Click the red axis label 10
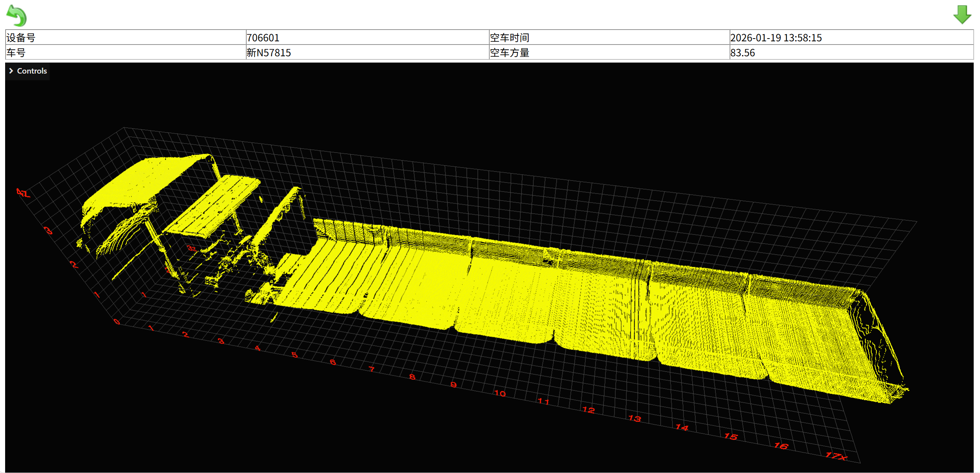This screenshot has width=980, height=473. [499, 393]
